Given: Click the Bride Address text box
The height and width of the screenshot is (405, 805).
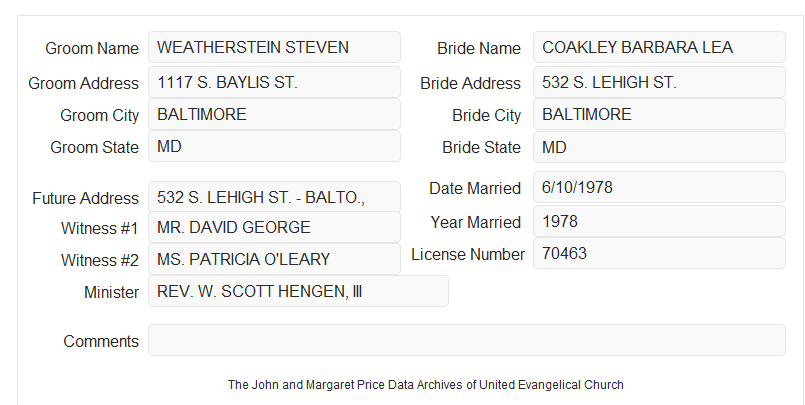Looking at the screenshot, I should [659, 82].
